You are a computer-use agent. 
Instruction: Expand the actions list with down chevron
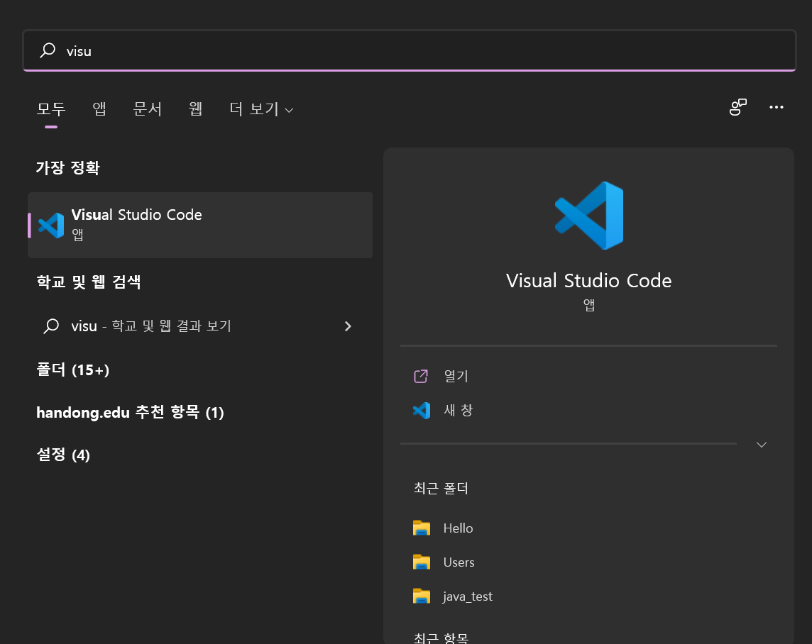pos(761,444)
